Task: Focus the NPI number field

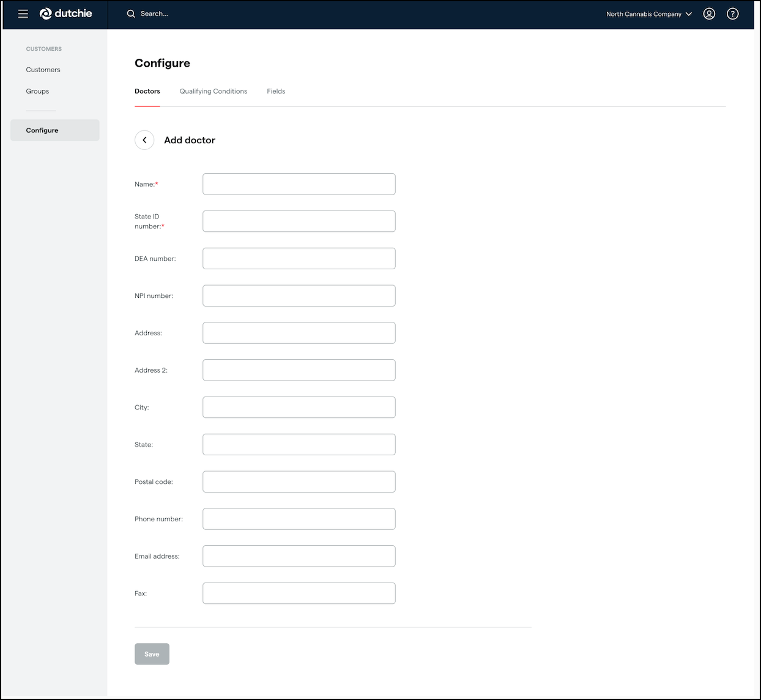Action: (299, 296)
